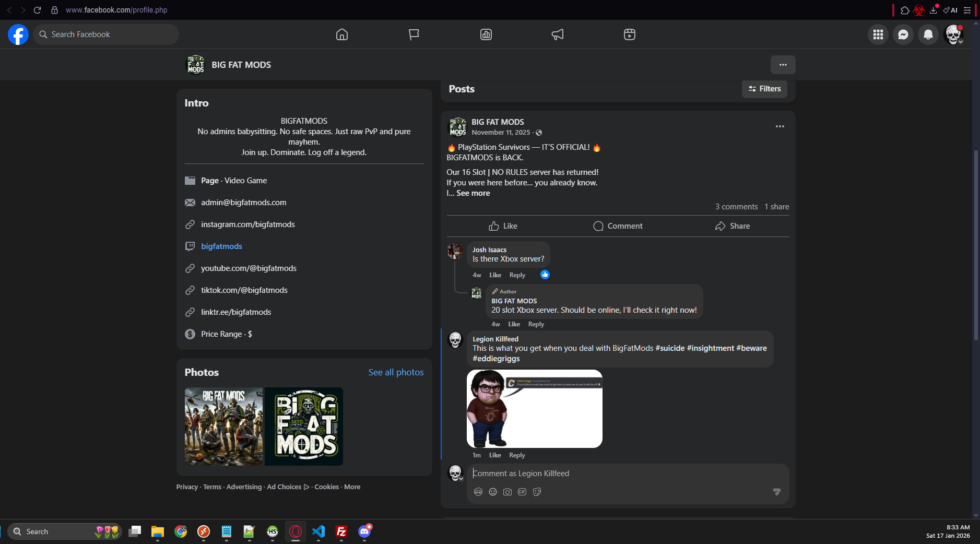The width and height of the screenshot is (980, 544).
Task: Focus the Search Facebook field
Action: pos(106,34)
